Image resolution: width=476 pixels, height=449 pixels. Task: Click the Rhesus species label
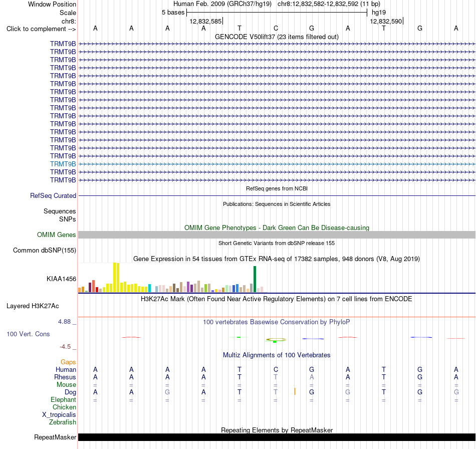[65, 377]
